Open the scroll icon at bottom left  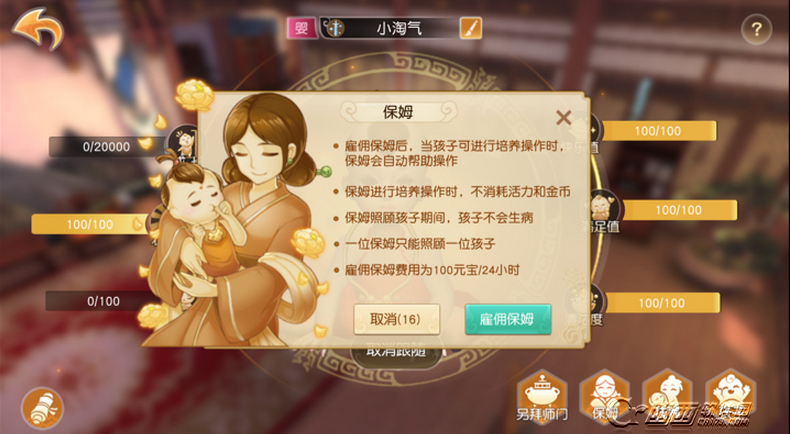42,408
